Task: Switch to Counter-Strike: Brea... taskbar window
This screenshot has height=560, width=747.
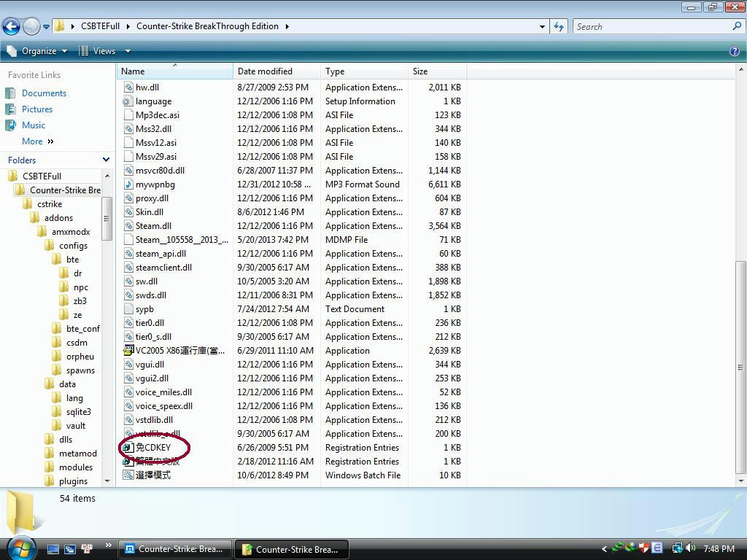Action: coord(174,549)
